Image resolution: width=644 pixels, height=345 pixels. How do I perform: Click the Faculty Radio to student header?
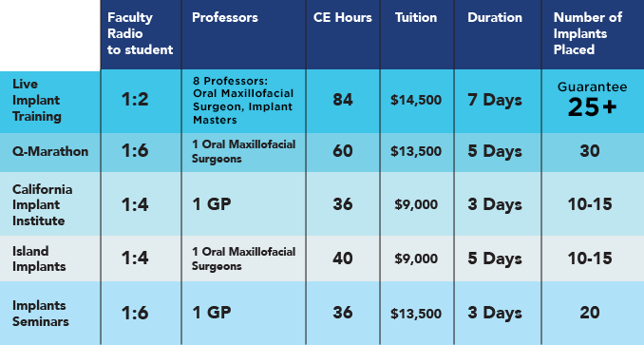pyautogui.click(x=140, y=33)
